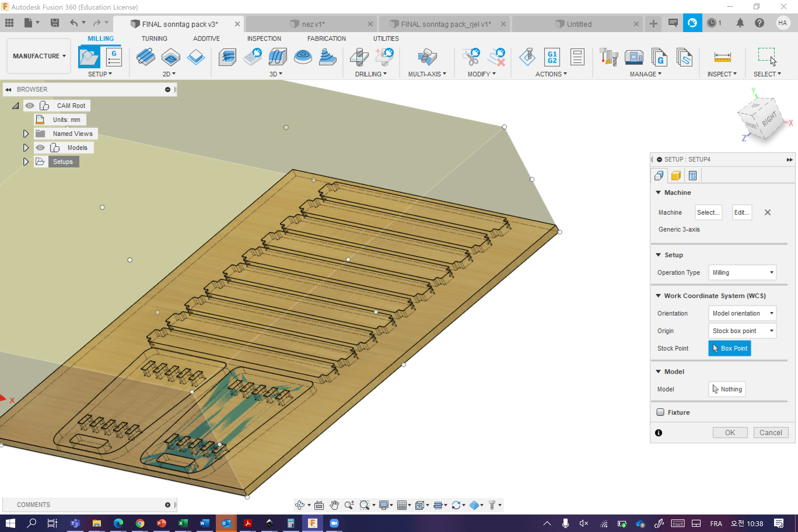Screen dimensions: 798x532
Task: Click the Drill tool icon
Action: tap(359, 57)
